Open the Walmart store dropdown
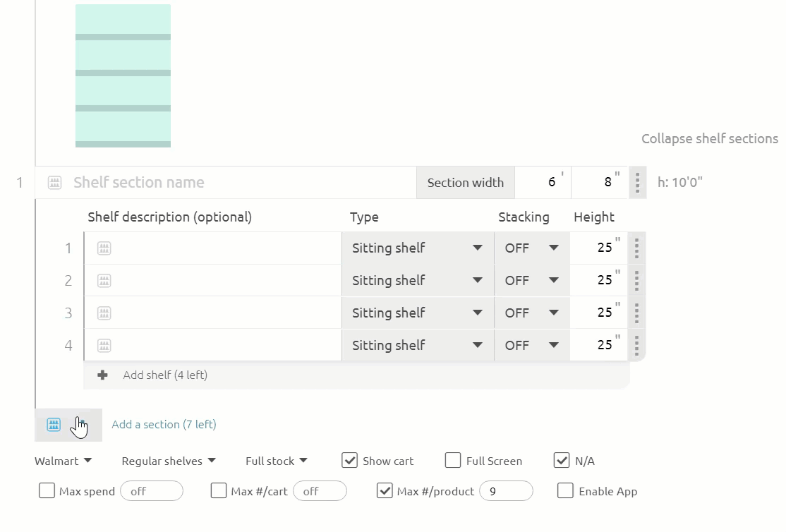Screen dimensions: 786x532 pos(64,461)
